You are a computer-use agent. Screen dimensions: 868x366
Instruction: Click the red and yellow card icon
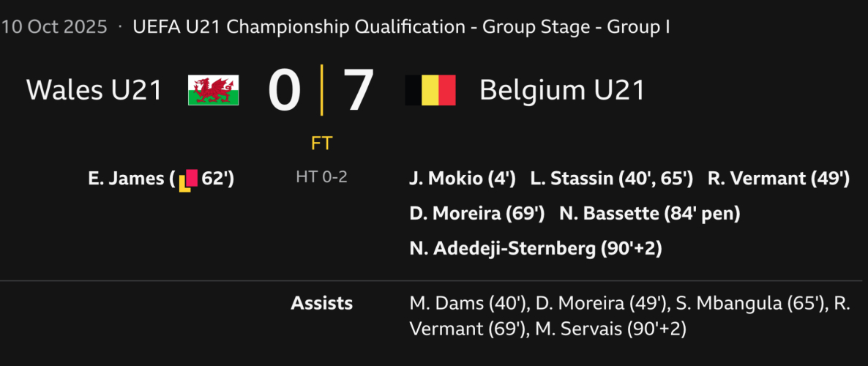pos(188,179)
